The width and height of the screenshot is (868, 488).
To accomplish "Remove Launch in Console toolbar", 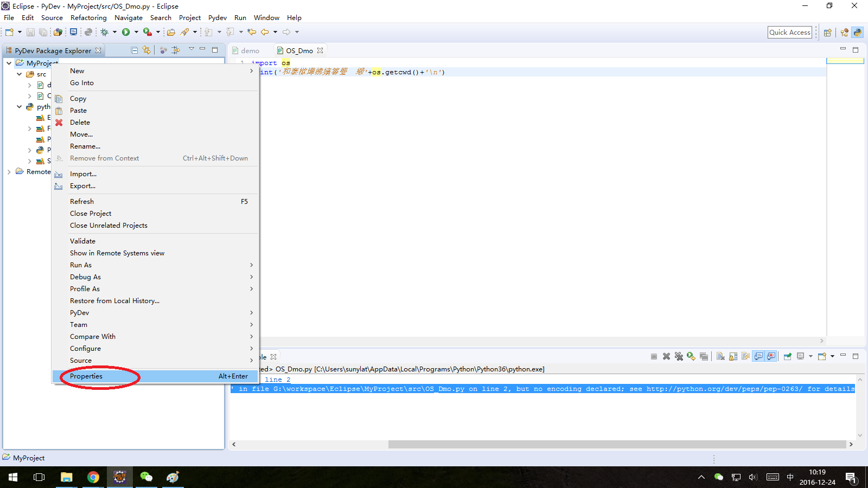I will tap(666, 356).
